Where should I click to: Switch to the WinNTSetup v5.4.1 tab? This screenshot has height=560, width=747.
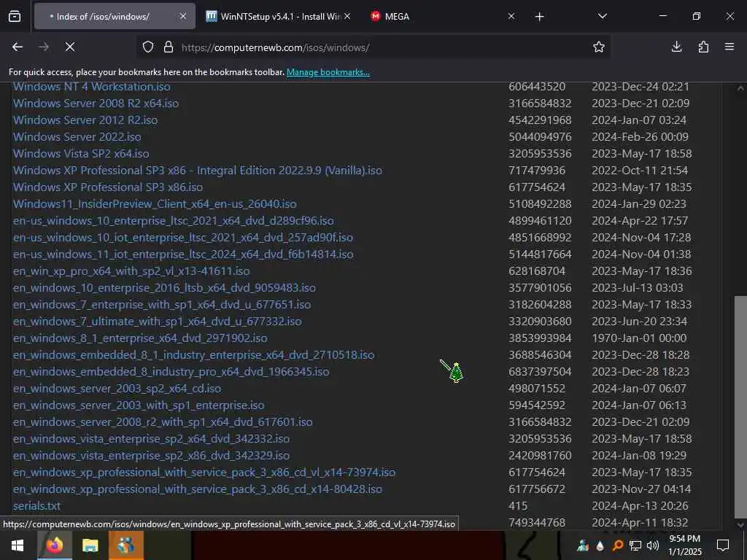coord(279,16)
